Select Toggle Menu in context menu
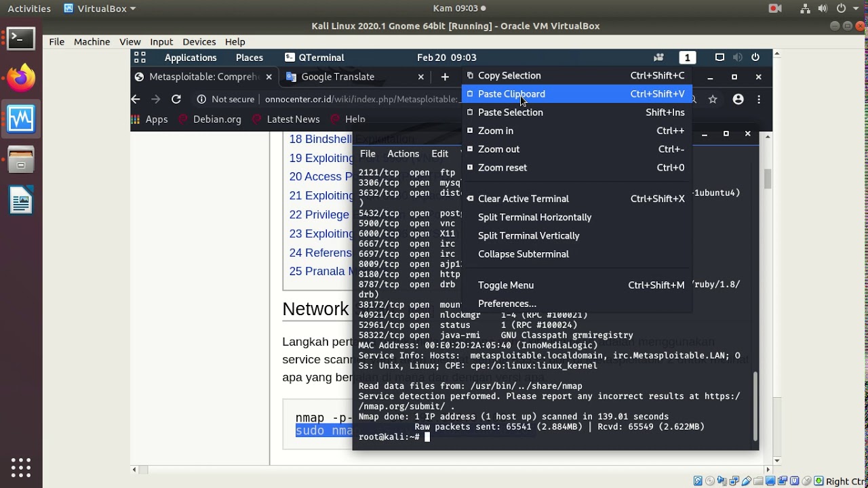Viewport: 868px width, 488px height. pos(576,285)
